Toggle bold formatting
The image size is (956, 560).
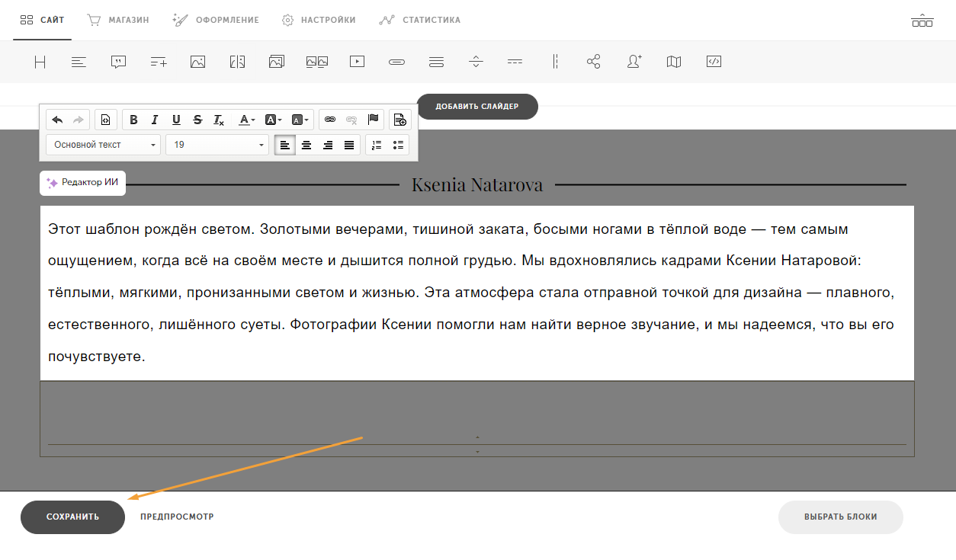pyautogui.click(x=133, y=120)
